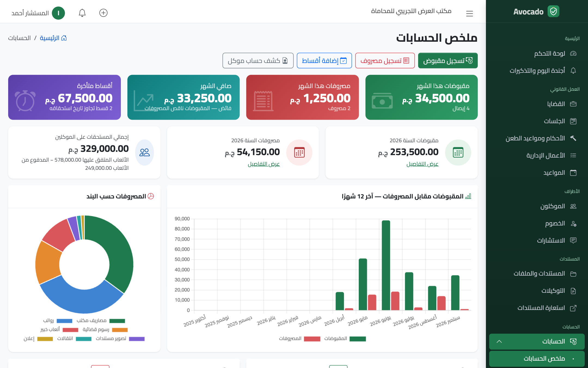
Task: Click the تسجيل مصروف button
Action: (x=385, y=61)
